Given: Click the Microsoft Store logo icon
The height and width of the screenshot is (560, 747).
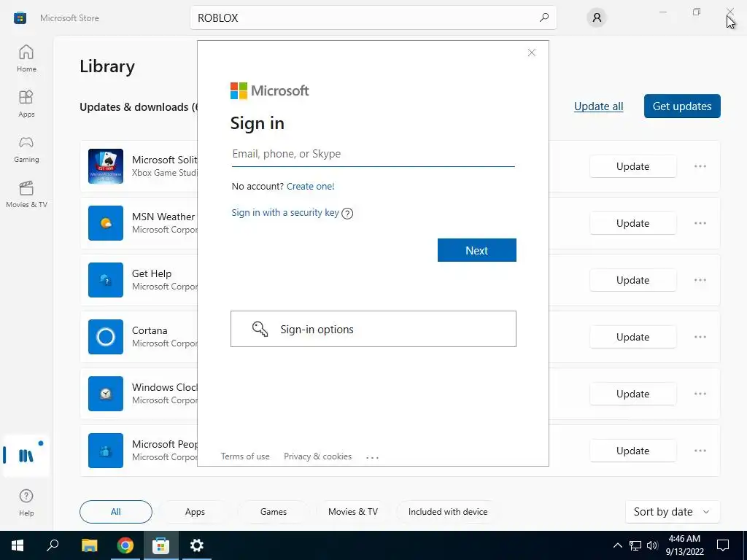Looking at the screenshot, I should coord(20,18).
